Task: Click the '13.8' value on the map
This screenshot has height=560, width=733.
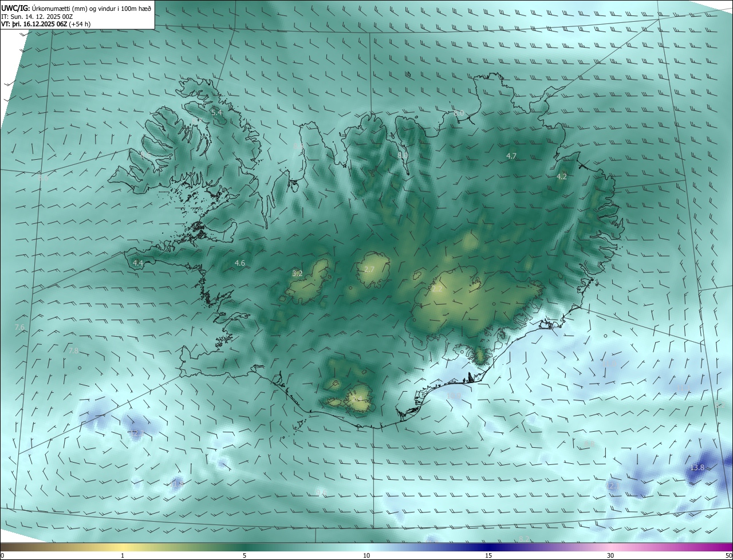Action: [x=697, y=468]
